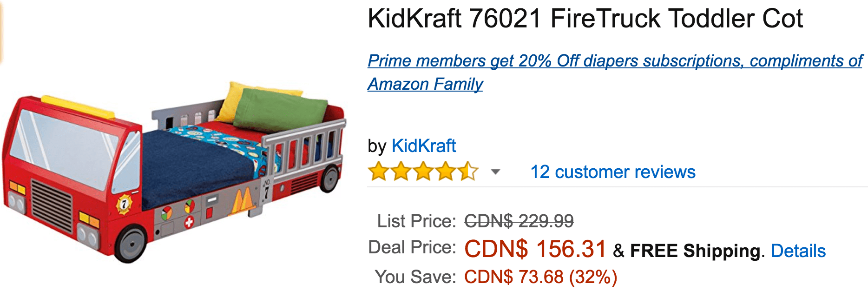Click the Amazon Family link text
868x291 pixels.
[425, 84]
